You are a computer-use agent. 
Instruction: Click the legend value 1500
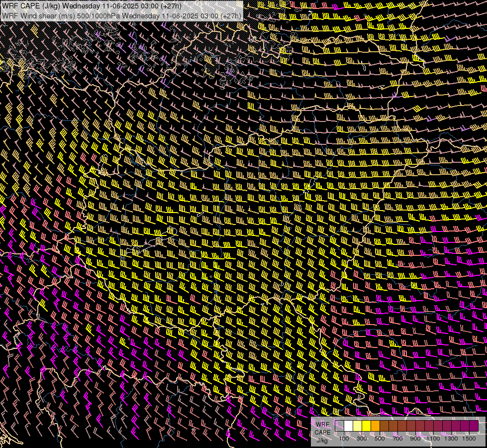(x=469, y=439)
